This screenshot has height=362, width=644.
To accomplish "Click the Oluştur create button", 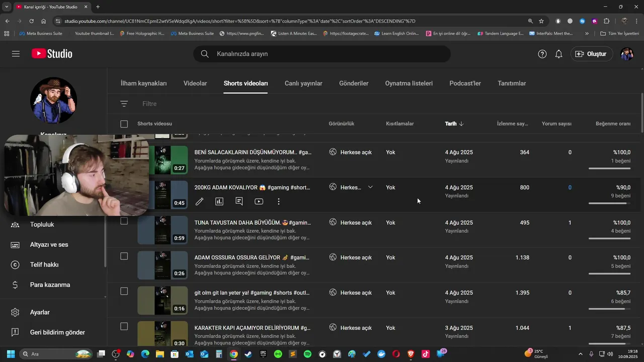I will (x=592, y=54).
